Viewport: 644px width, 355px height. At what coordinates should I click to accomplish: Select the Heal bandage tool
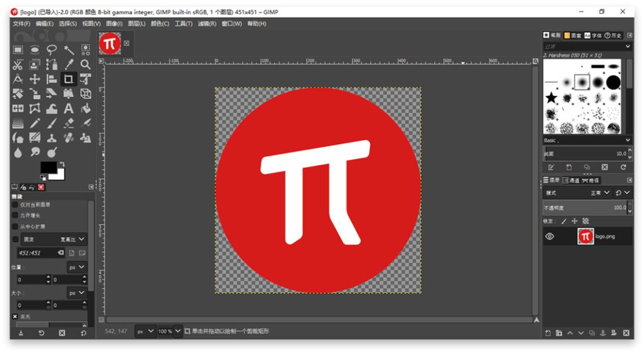[69, 138]
